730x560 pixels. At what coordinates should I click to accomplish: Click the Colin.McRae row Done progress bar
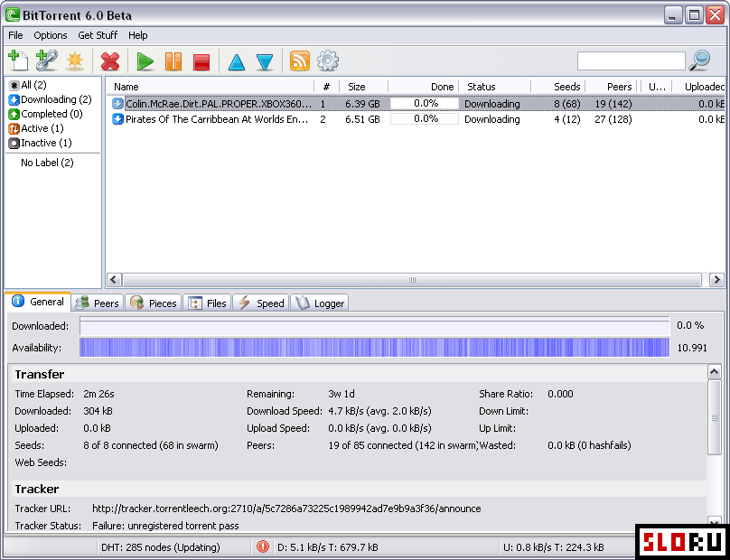coord(424,103)
